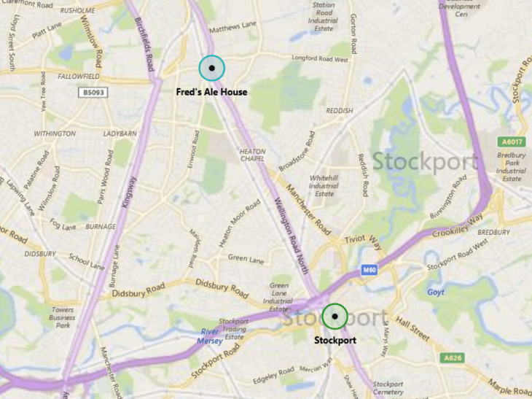Viewport: 532px width, 399px height.
Task: Click the Heaton Chapel area label
Action: click(x=252, y=155)
